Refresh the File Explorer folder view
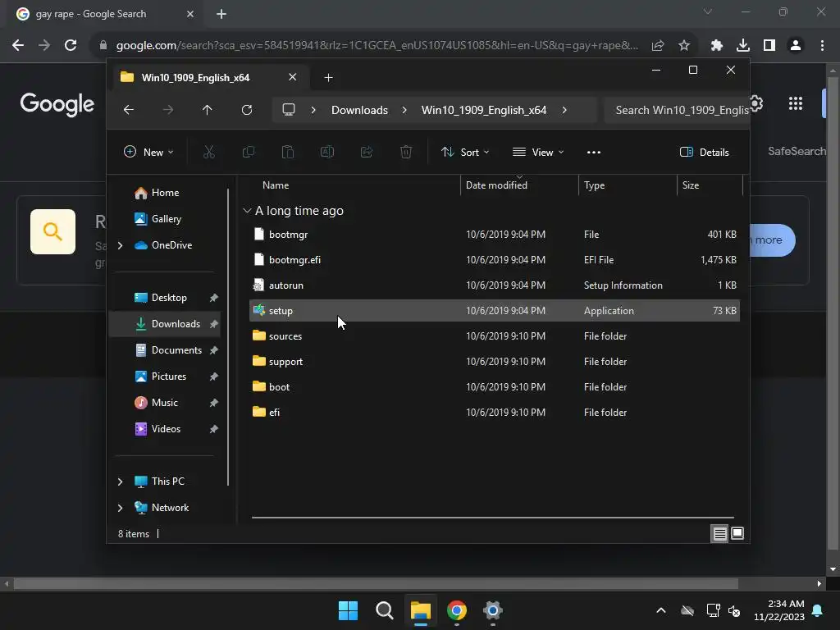The image size is (840, 630). 246,110
